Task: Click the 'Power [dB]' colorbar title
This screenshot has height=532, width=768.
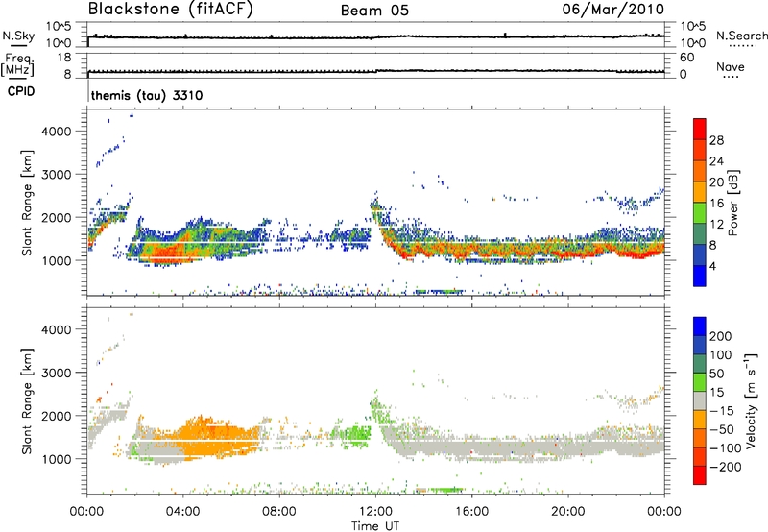Action: click(x=732, y=203)
